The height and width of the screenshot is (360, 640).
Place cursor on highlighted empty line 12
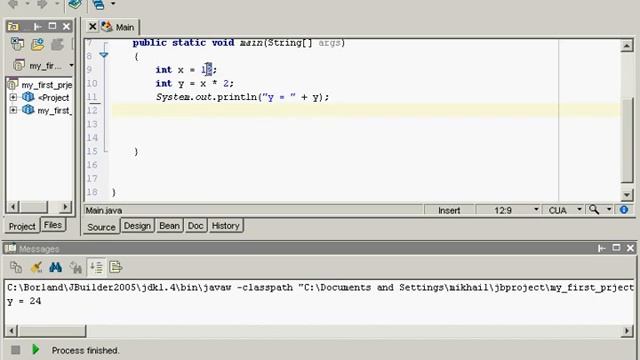365,110
